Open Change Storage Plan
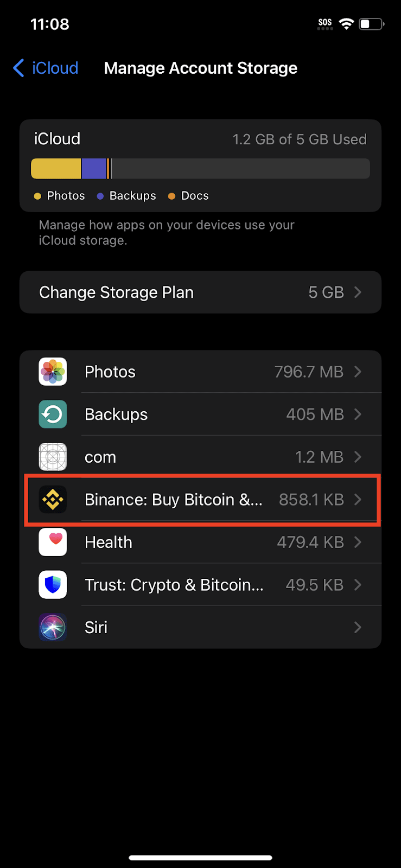The width and height of the screenshot is (401, 868). click(201, 292)
